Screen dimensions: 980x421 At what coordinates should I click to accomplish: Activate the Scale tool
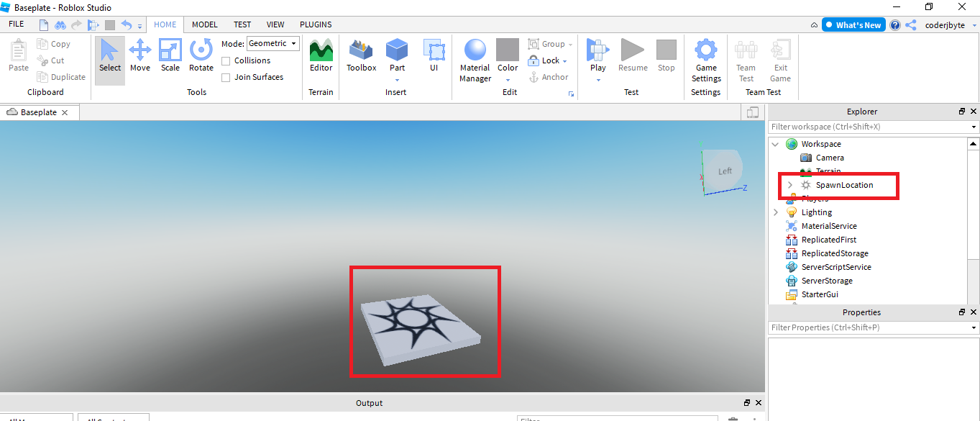(x=170, y=55)
